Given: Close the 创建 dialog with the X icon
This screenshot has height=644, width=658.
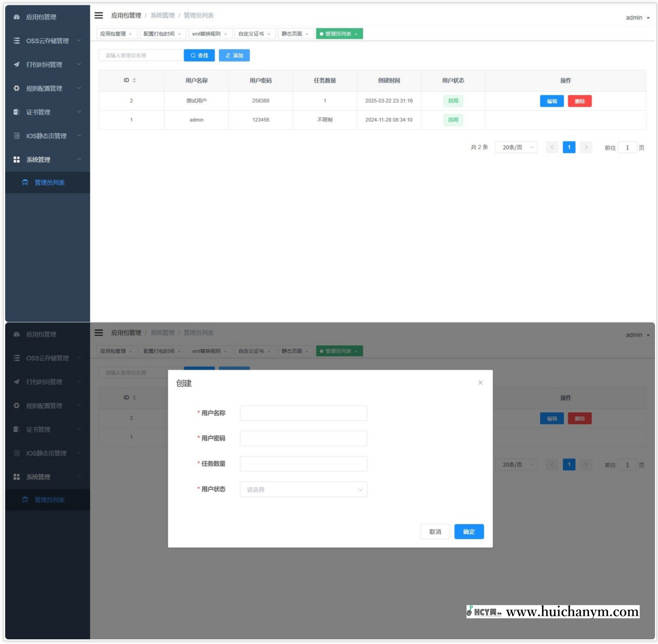Looking at the screenshot, I should [480, 383].
